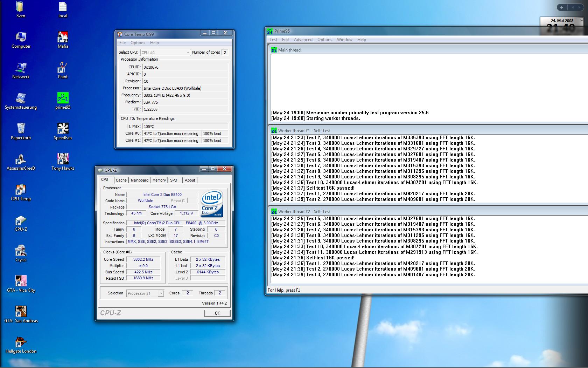Launch the Mafia game shortcut

(x=63, y=40)
